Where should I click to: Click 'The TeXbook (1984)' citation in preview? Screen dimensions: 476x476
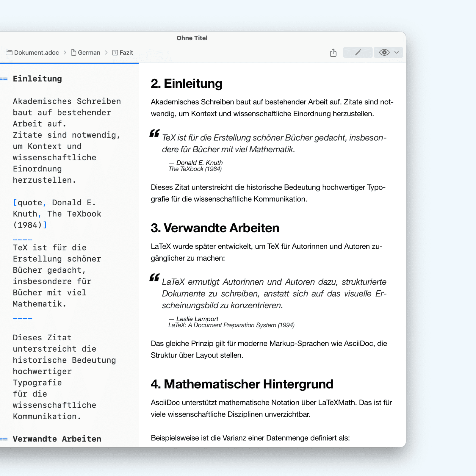coord(195,169)
